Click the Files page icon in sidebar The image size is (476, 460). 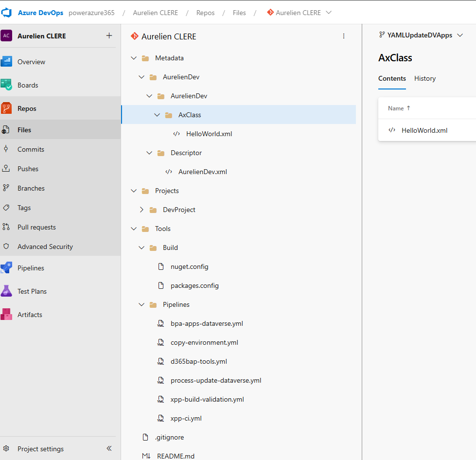tap(6, 130)
